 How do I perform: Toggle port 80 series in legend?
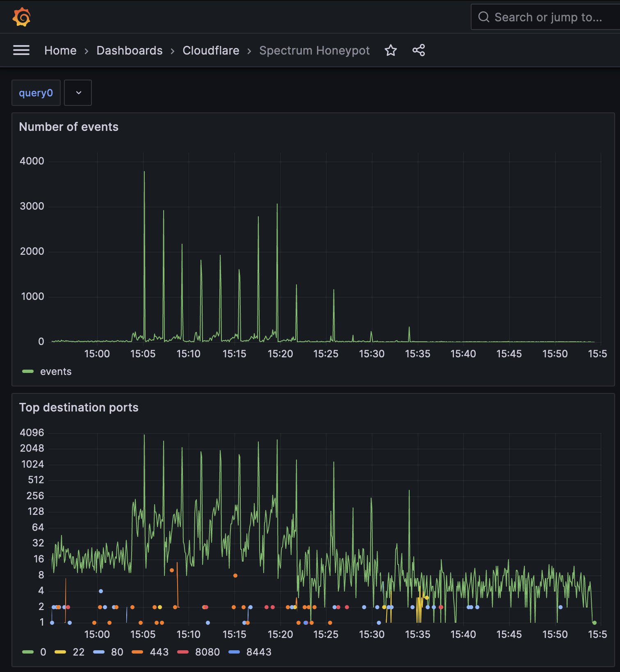117,652
